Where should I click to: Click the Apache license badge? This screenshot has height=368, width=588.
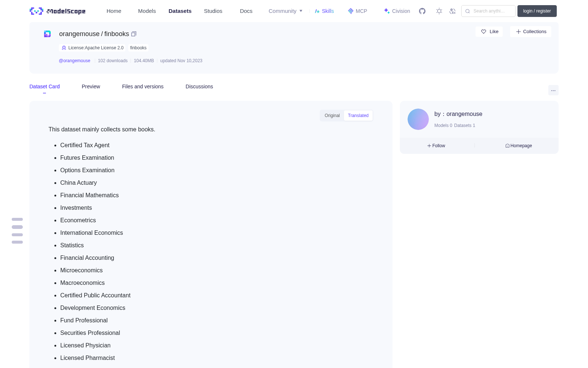[x=92, y=48]
